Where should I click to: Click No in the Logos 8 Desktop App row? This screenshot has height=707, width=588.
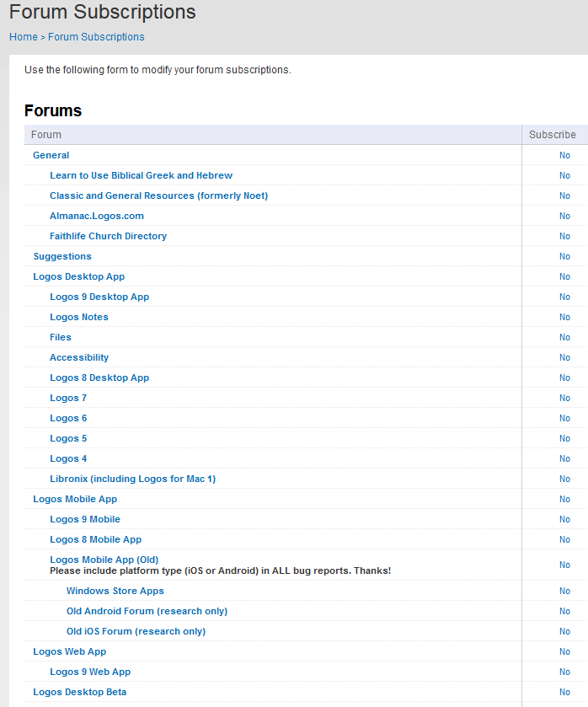pyautogui.click(x=564, y=378)
